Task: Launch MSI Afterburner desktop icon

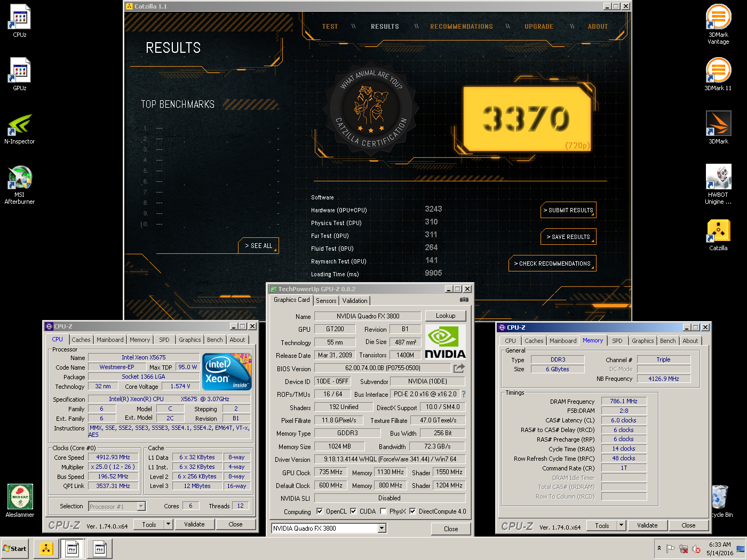Action: [x=20, y=185]
